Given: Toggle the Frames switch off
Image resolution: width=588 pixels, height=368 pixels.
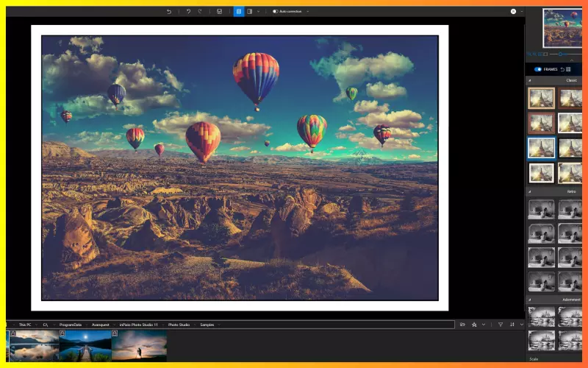Looking at the screenshot, I should (538, 69).
